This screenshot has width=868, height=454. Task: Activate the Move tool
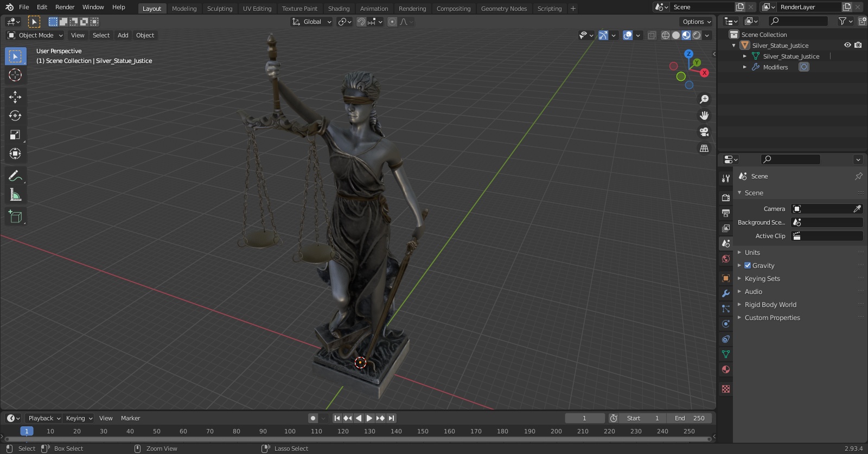pyautogui.click(x=15, y=97)
